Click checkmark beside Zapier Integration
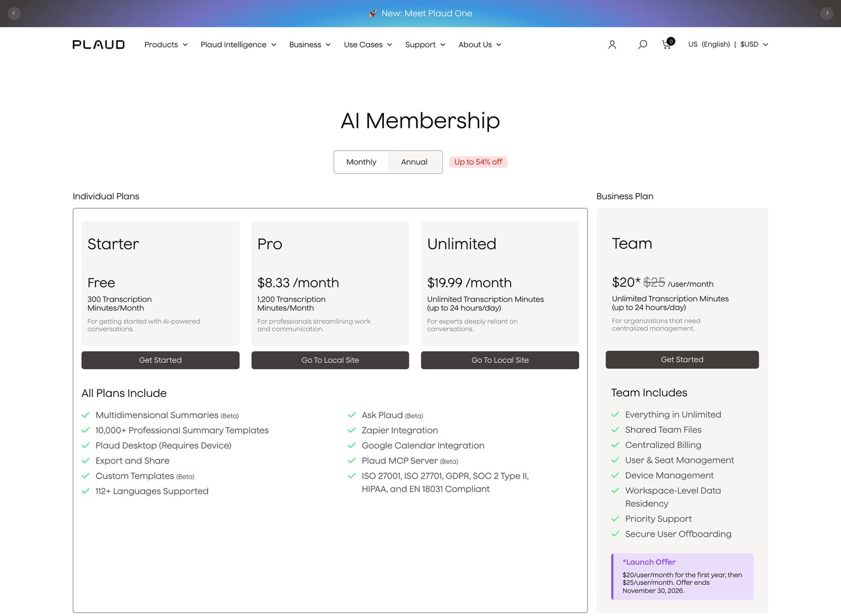The image size is (841, 616). [x=351, y=430]
